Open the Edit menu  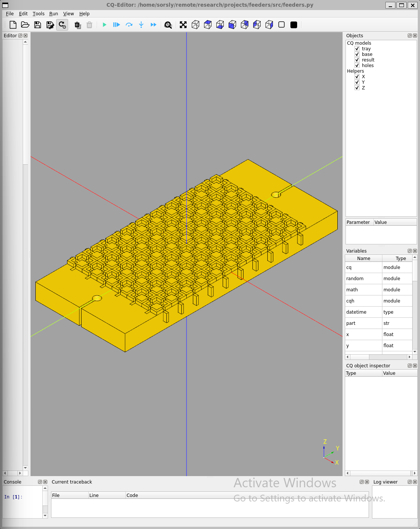[23, 14]
